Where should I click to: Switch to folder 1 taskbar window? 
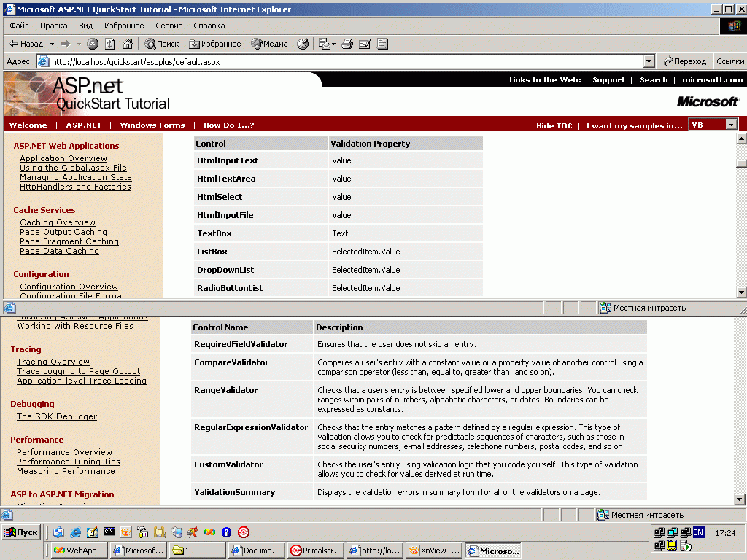[x=197, y=551]
